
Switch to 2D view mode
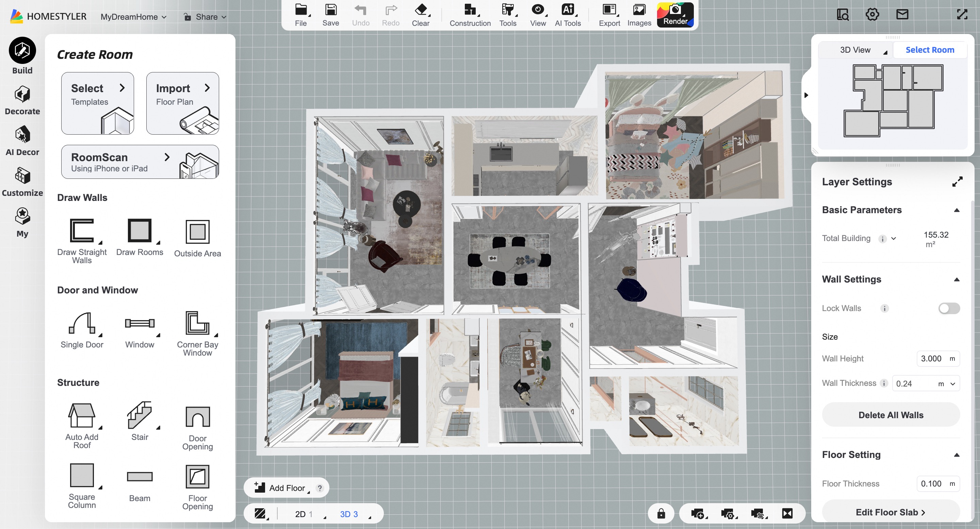click(x=303, y=514)
